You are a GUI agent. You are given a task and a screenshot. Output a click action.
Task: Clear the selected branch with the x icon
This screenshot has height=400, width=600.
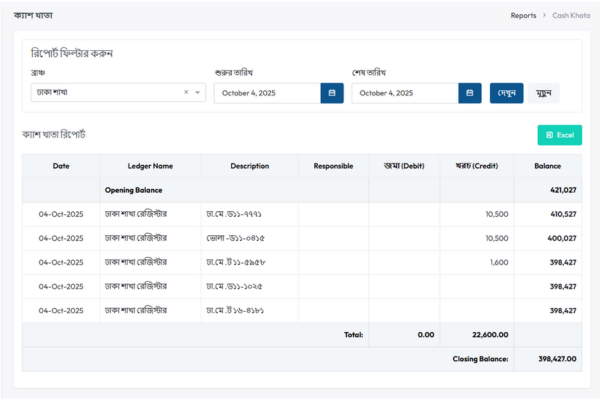[x=186, y=92]
